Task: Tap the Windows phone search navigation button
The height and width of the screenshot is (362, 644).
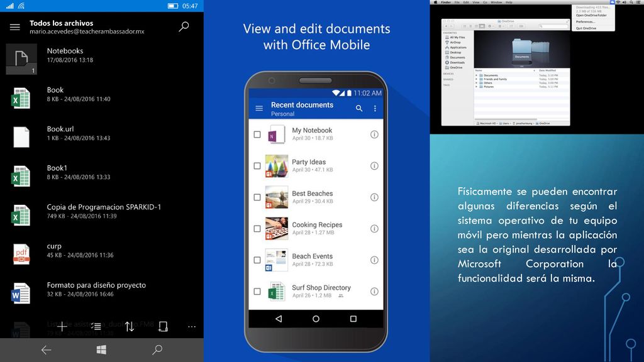Action: coord(157,349)
